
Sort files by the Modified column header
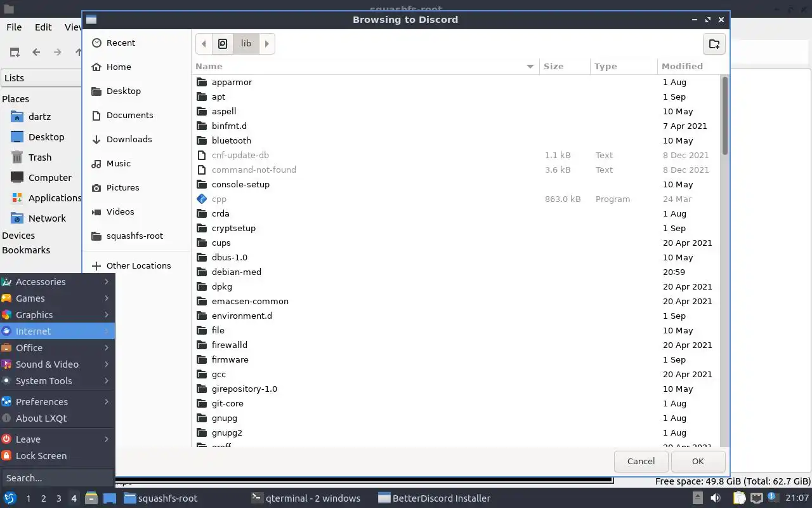[688, 66]
